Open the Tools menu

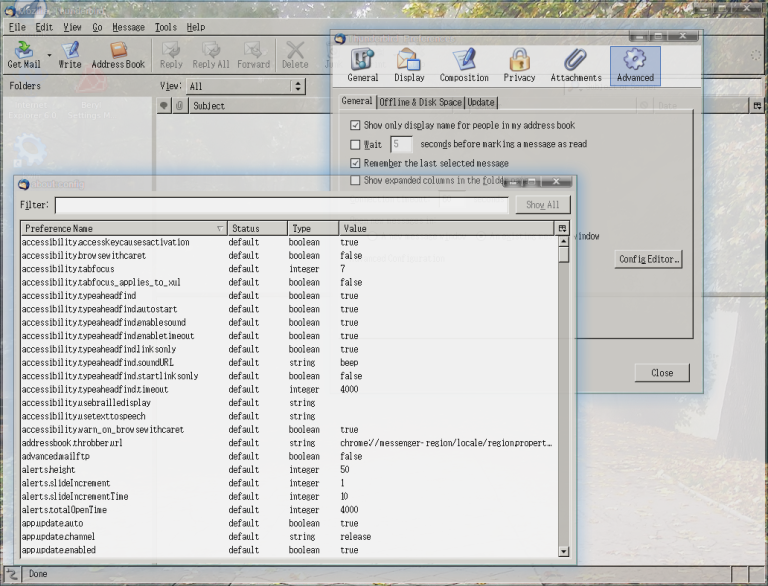(x=165, y=27)
